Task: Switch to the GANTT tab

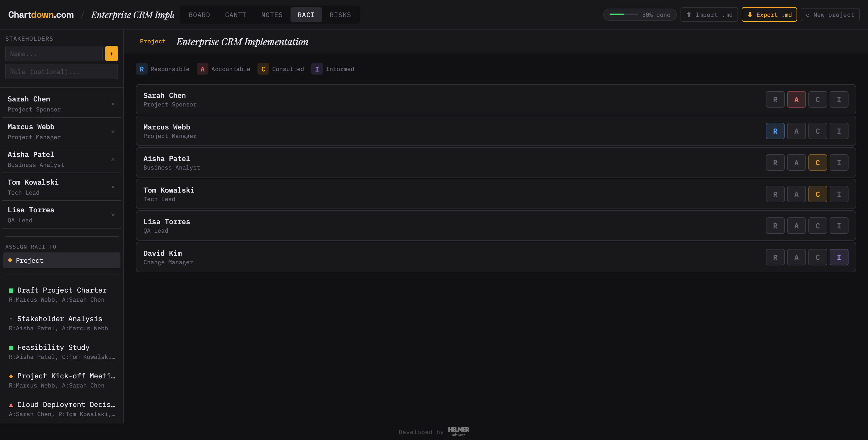Action: click(236, 15)
